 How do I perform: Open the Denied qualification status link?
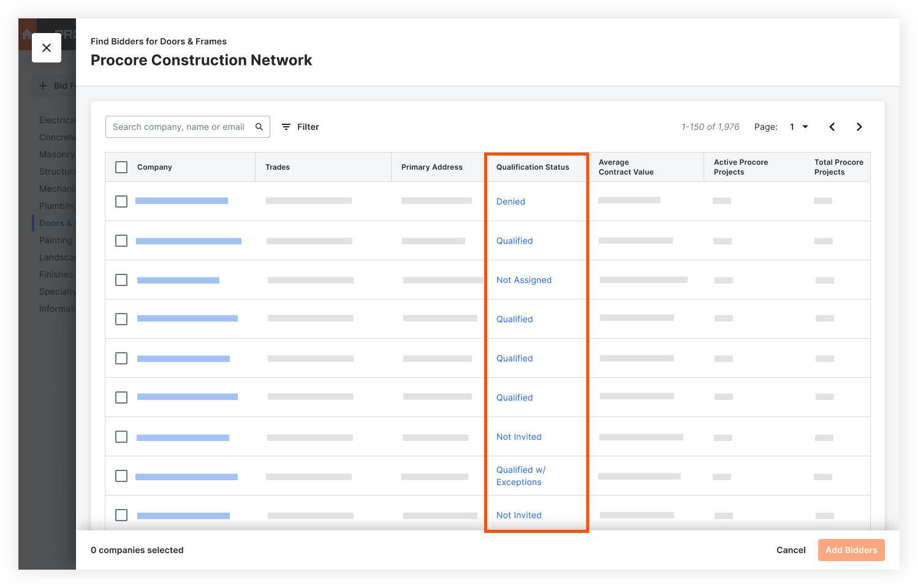[x=510, y=202]
